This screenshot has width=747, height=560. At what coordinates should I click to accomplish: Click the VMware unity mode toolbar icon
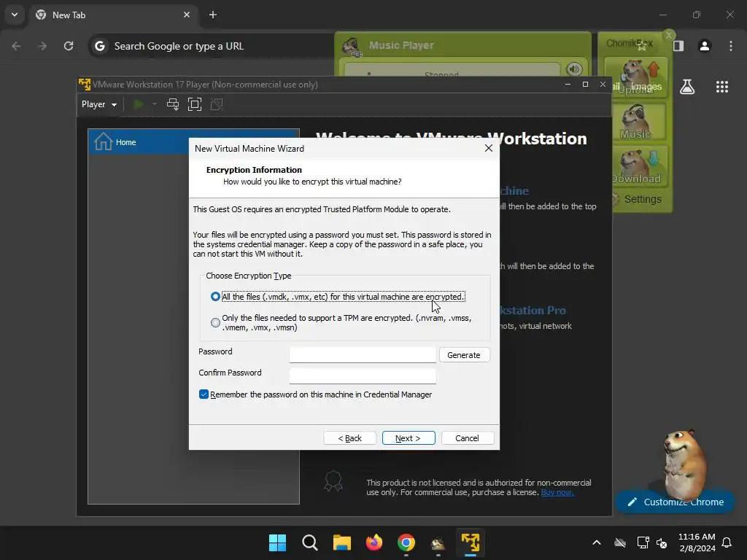tap(217, 104)
